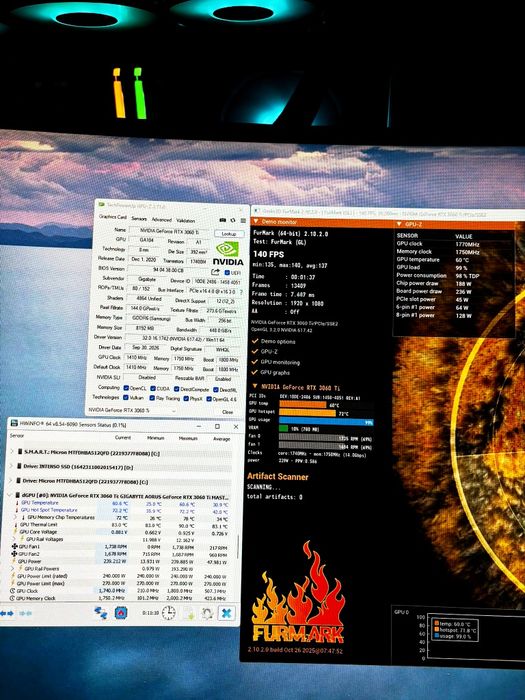Toggle the DirectML checkbox in GPU-Z
525x700 pixels.
pos(216,390)
